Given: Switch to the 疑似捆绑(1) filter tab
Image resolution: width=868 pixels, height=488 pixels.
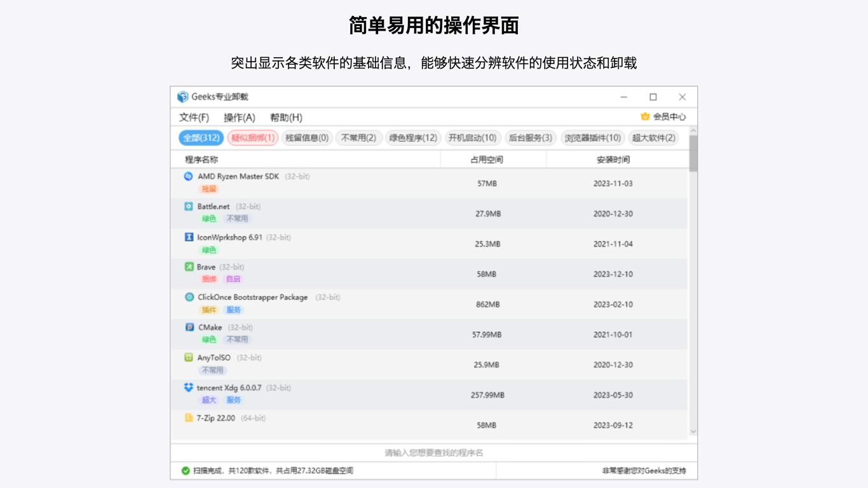Looking at the screenshot, I should click(251, 138).
